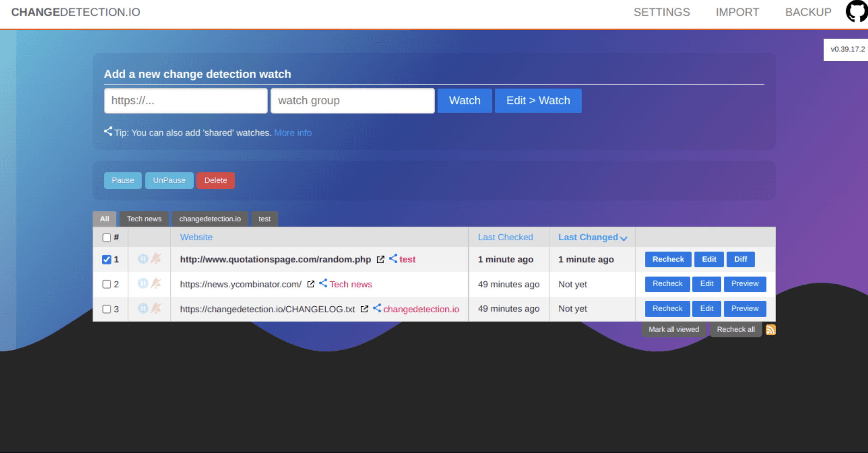Open CHANGELOG.txt external link icon

[364, 309]
